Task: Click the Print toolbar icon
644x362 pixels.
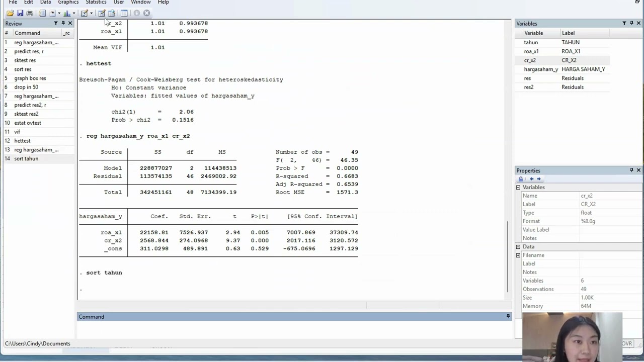Action: [x=30, y=13]
